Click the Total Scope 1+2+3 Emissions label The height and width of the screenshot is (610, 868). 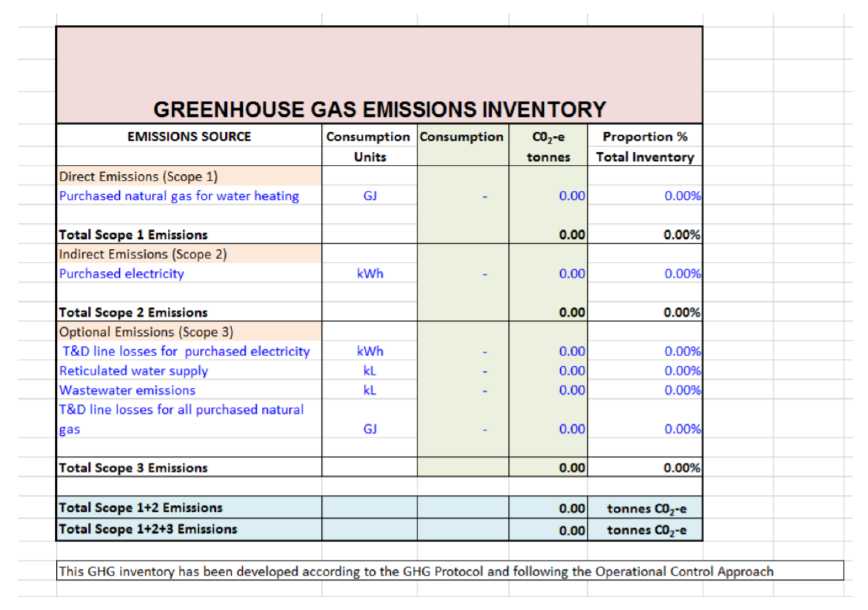click(148, 529)
